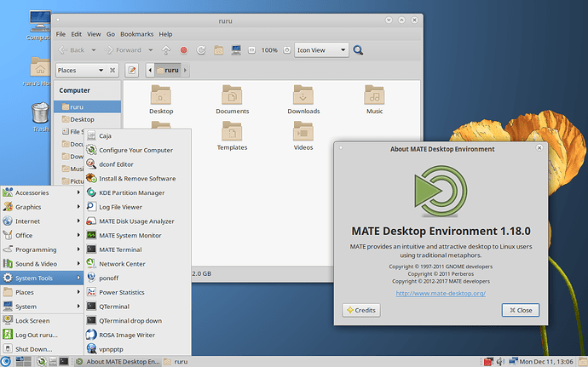The height and width of the screenshot is (367, 588).
Task: Go up to parent folder in Caja toolbar
Action: [x=166, y=50]
